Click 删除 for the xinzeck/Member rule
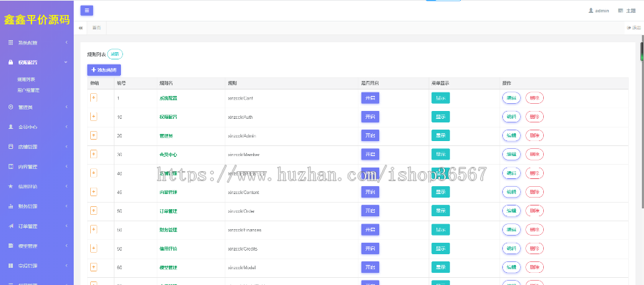 point(535,154)
